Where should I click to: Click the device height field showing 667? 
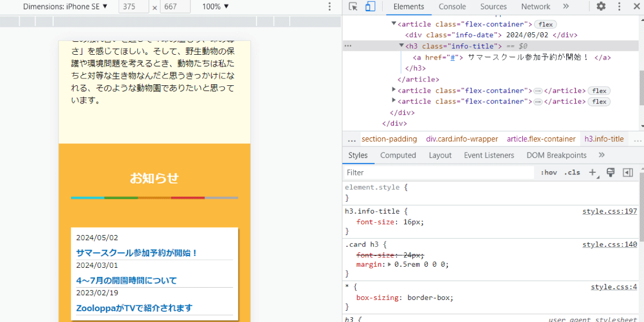(x=175, y=6)
